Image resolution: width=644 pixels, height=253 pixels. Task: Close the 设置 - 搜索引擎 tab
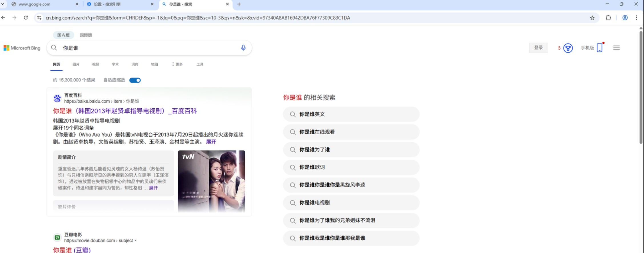(152, 4)
